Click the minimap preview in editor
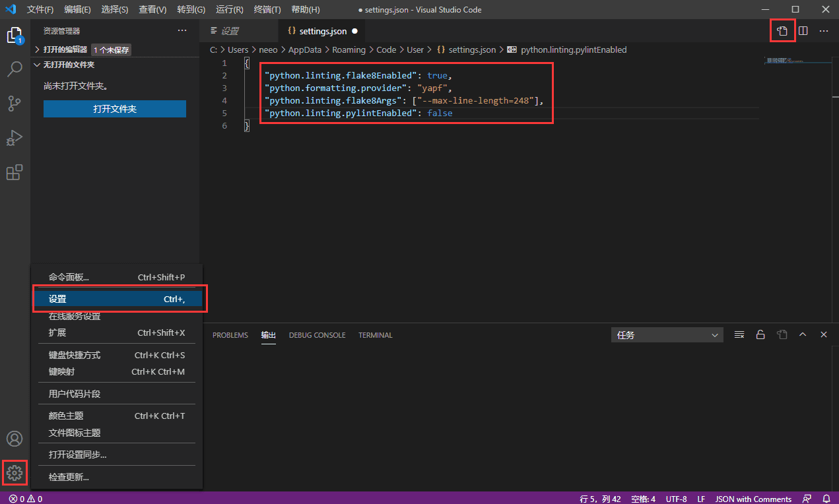This screenshot has height=504, width=839. pos(798,61)
